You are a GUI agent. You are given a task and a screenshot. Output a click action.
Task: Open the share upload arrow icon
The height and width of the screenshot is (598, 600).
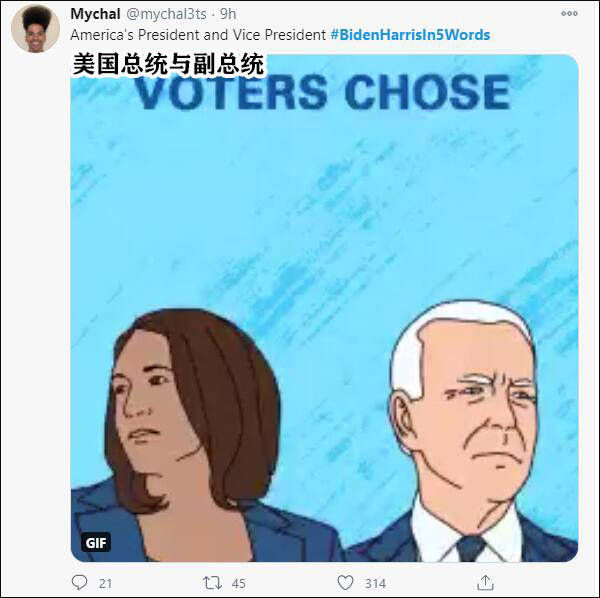[x=485, y=582]
